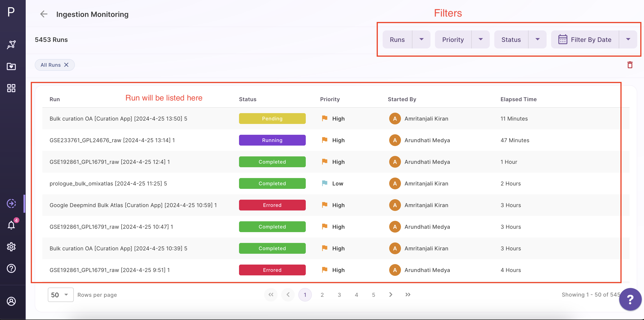Screen dimensions: 644x320
Task: Remove the All Runs filter chip
Action: (x=66, y=65)
